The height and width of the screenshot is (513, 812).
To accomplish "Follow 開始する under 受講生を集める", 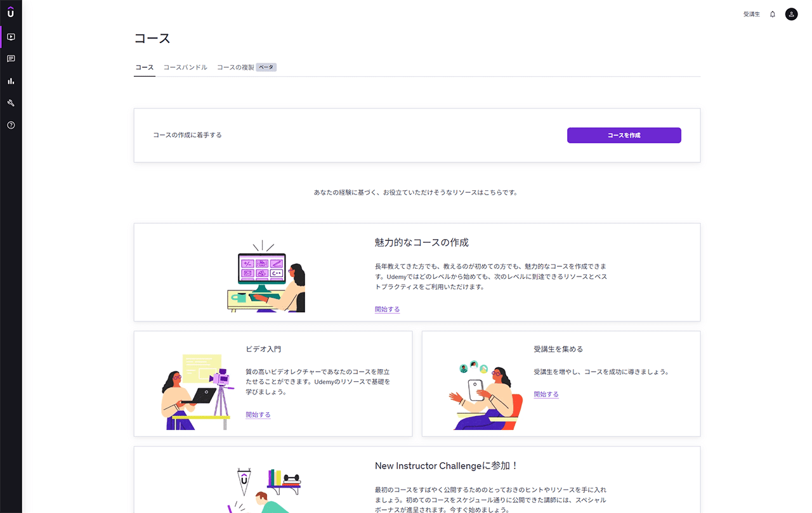I will click(546, 394).
